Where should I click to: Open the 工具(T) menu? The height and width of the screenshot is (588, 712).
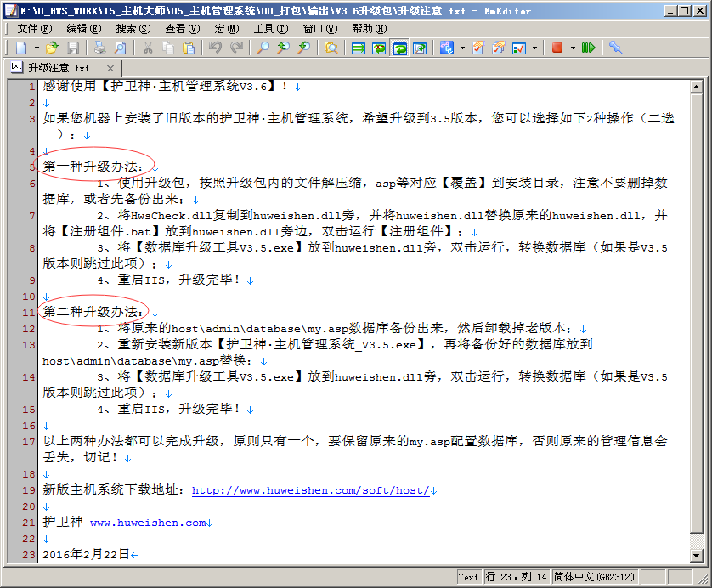pyautogui.click(x=271, y=29)
